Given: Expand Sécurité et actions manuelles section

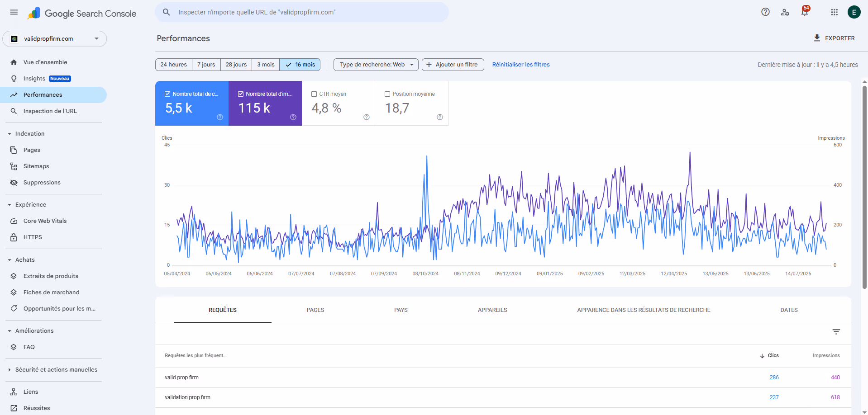Looking at the screenshot, I should [10, 370].
